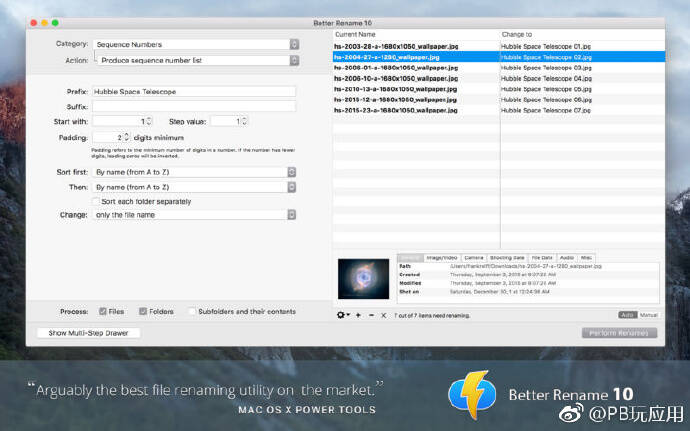This screenshot has height=431, width=690.
Task: Select the Camera info tab
Action: 473,258
